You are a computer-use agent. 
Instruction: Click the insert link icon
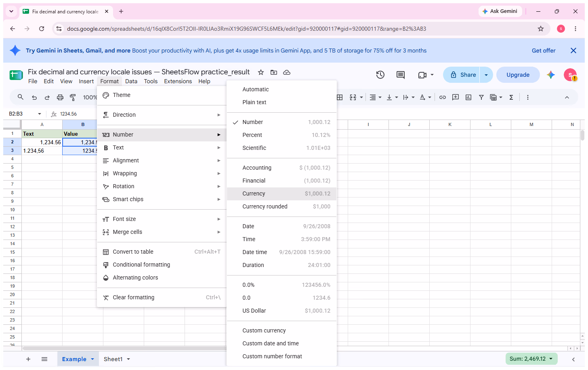(443, 97)
